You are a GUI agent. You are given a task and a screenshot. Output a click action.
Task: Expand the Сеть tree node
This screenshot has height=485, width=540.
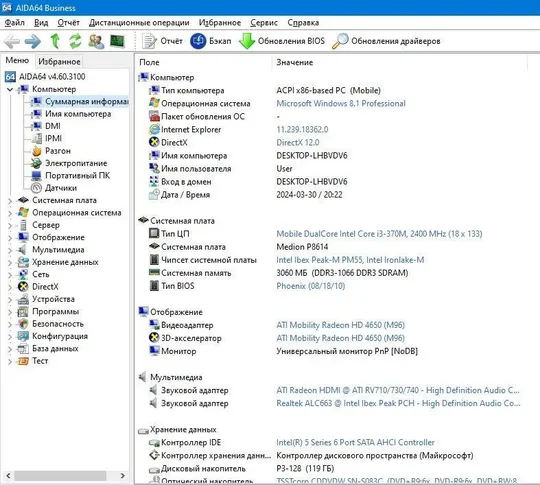pyautogui.click(x=10, y=275)
